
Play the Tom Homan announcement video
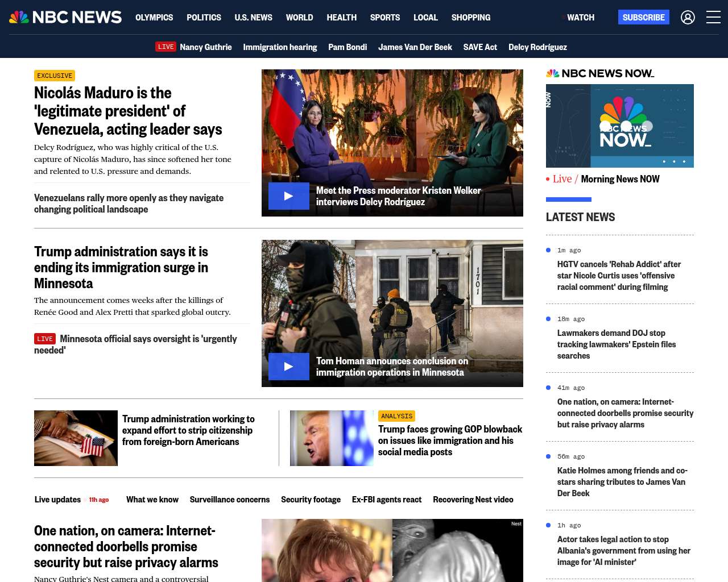[289, 367]
